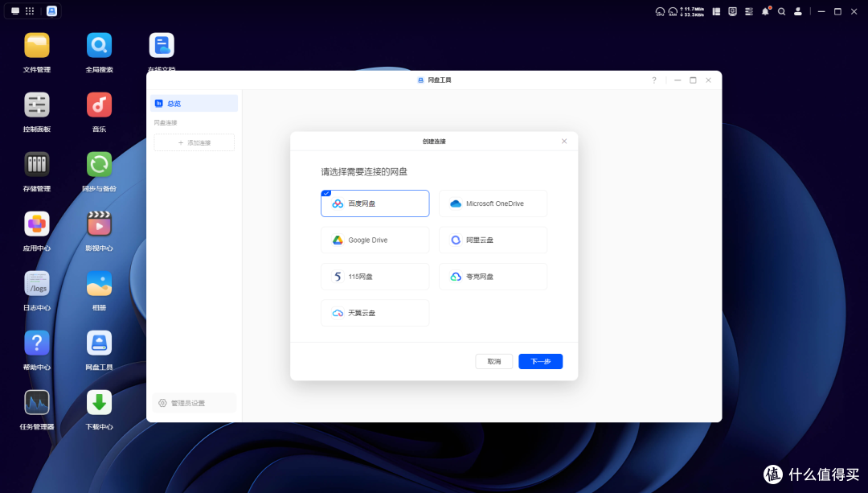Open the 文件管理 file manager desktop icon

(36, 45)
